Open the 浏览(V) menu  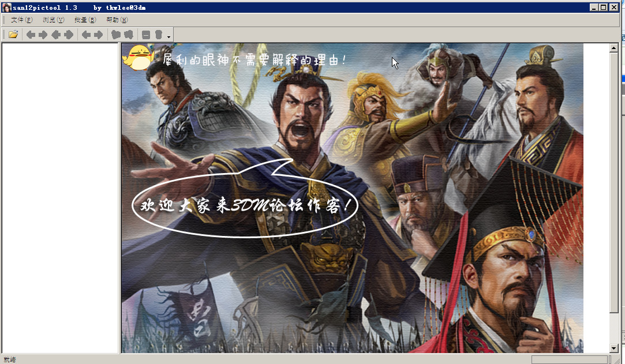54,20
